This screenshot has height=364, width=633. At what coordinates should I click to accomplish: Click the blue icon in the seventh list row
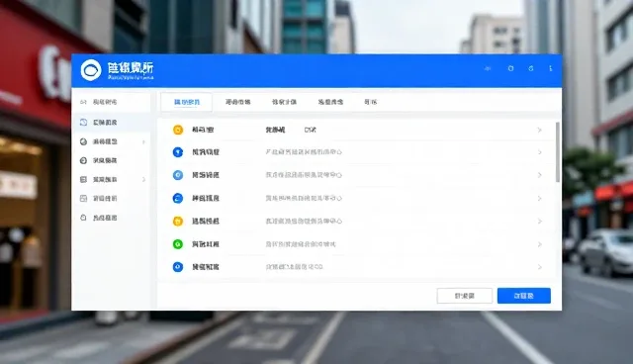point(178,267)
